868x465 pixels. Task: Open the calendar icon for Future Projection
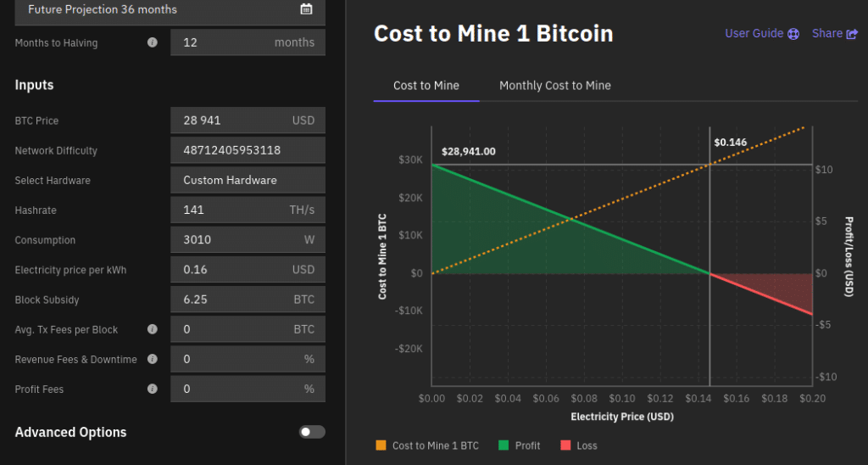coord(306,8)
